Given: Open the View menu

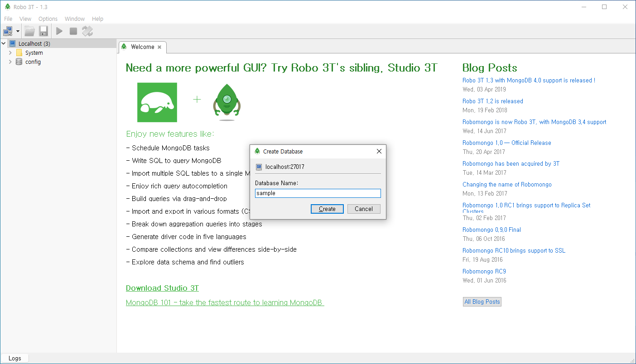Looking at the screenshot, I should (x=25, y=19).
